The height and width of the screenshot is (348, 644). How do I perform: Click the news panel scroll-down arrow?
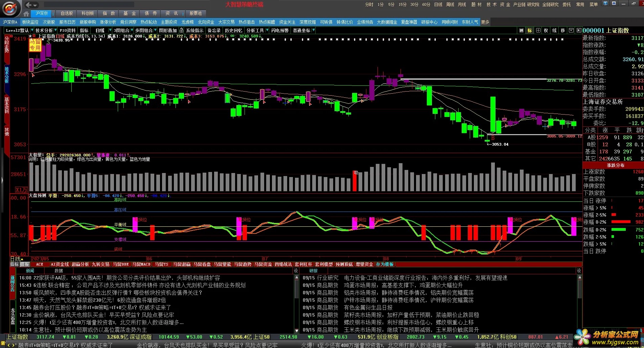click(297, 331)
